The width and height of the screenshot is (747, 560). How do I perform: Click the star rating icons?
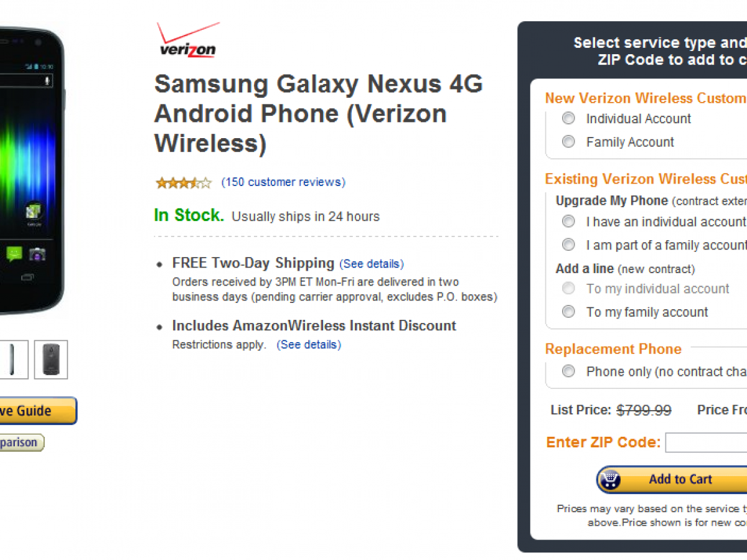184,182
